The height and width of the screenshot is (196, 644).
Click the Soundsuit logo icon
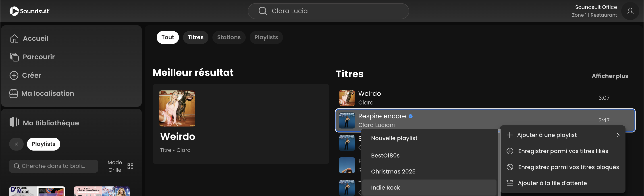click(x=14, y=11)
